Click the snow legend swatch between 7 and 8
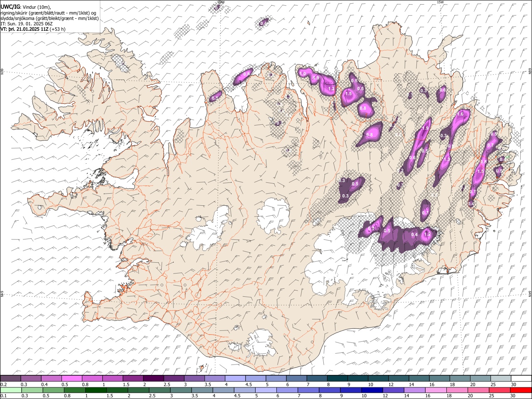532x399 pixels. pyautogui.click(x=316, y=378)
